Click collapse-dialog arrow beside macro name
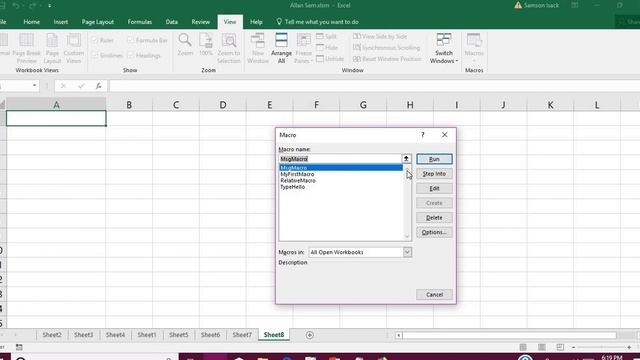The width and height of the screenshot is (640, 360). pos(406,159)
